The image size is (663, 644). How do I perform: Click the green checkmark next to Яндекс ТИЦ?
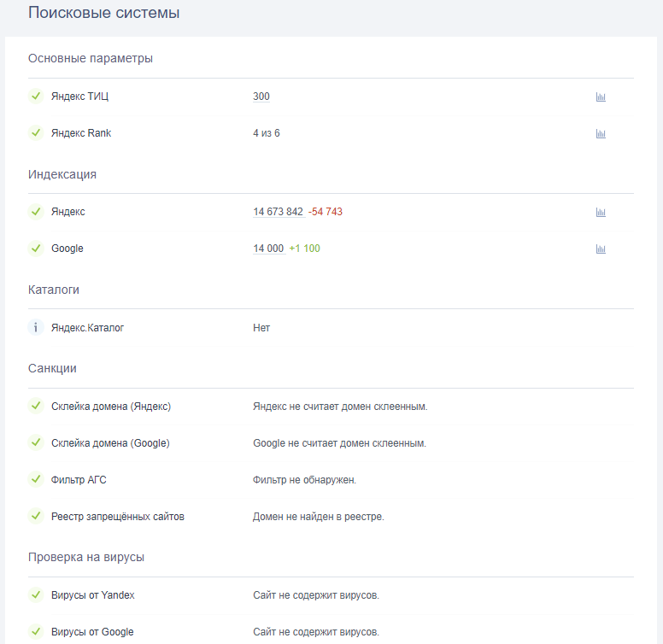coord(36,97)
